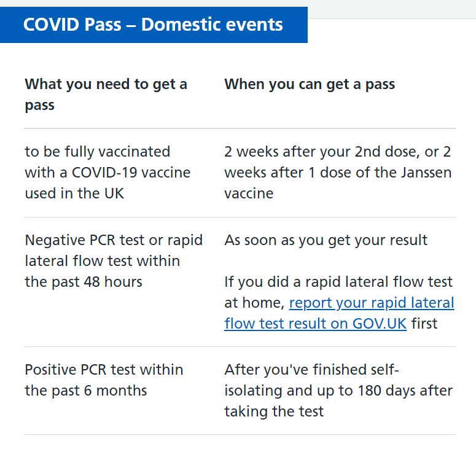Viewport: 476px width, 449px height.
Task: Click the fully vaccinated requirement cell
Action: pyautogui.click(x=107, y=173)
